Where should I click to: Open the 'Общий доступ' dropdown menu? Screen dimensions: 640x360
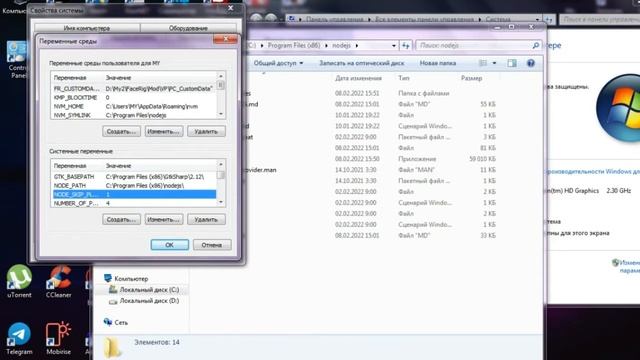(x=278, y=63)
